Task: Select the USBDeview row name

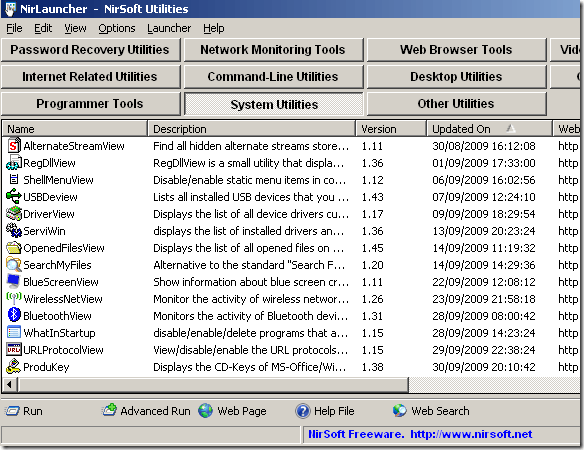Action: (50, 197)
